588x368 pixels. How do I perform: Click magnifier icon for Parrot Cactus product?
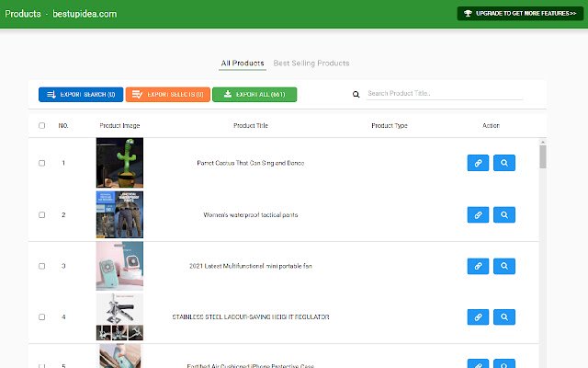click(x=504, y=163)
